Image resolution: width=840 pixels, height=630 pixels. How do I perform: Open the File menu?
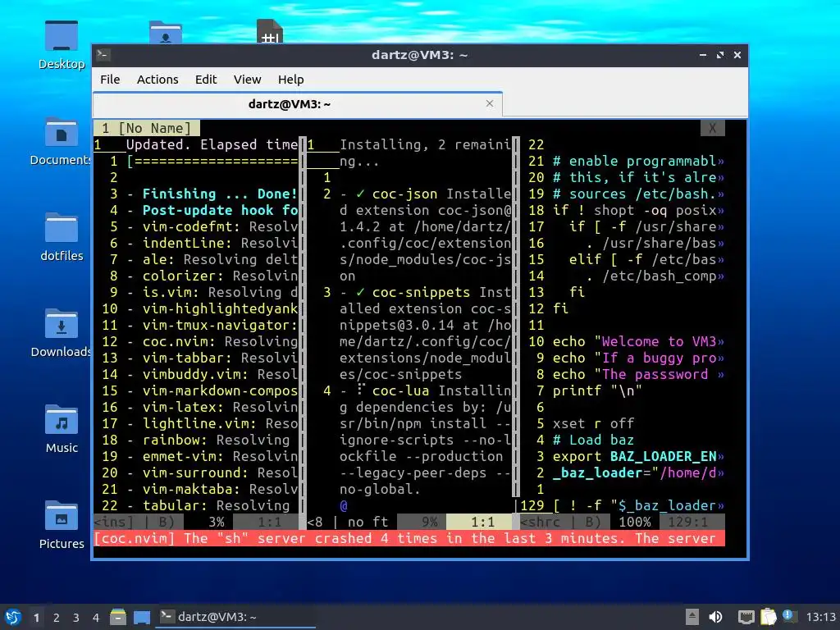(110, 80)
